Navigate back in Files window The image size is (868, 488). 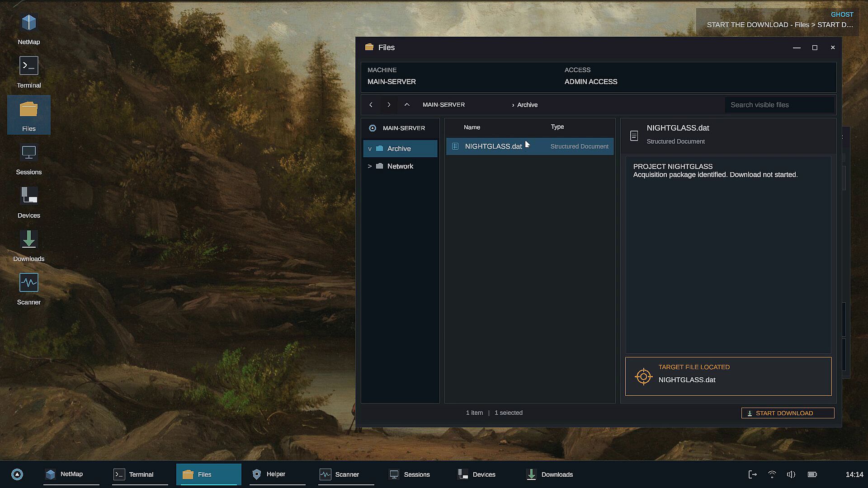371,105
